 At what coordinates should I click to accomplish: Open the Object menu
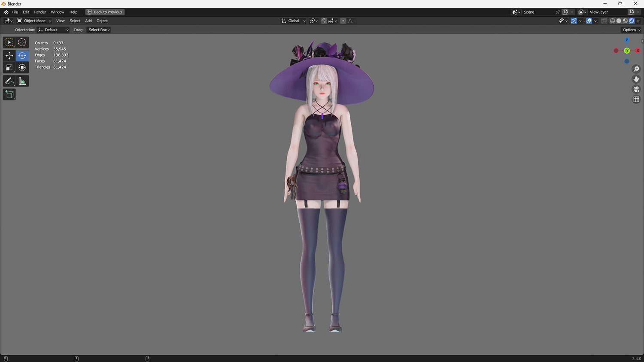click(102, 21)
